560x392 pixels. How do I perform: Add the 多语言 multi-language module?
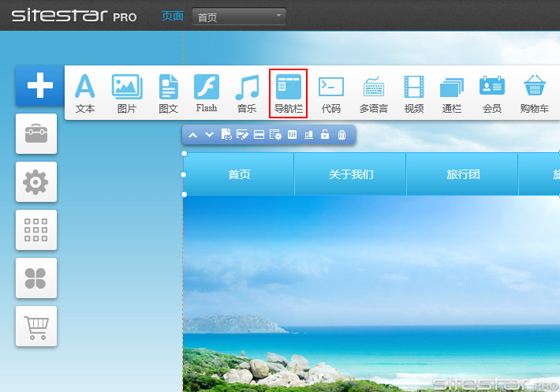pos(373,93)
